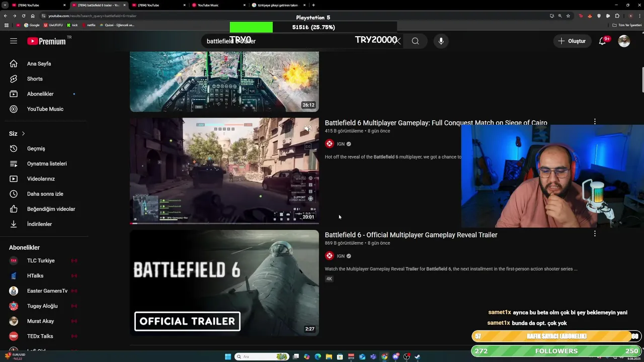The height and width of the screenshot is (362, 644).
Task: Open the Oluştur create button
Action: [572, 41]
